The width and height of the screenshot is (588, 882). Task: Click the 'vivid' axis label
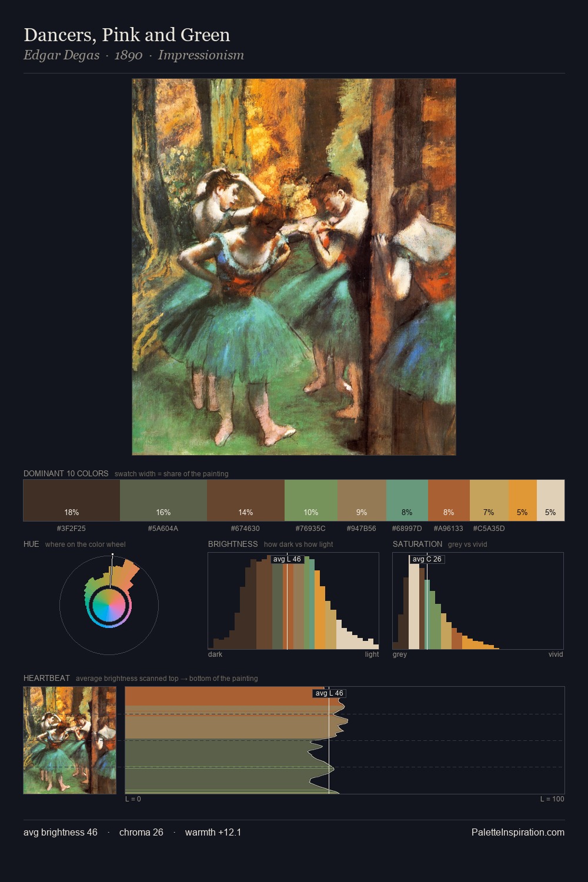(556, 654)
